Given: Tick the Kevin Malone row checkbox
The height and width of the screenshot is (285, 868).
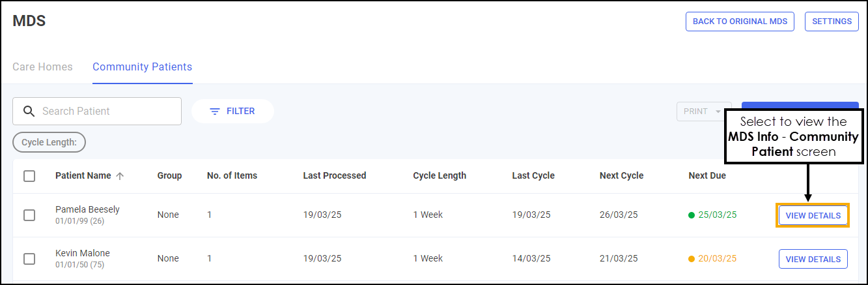Looking at the screenshot, I should tap(29, 259).
